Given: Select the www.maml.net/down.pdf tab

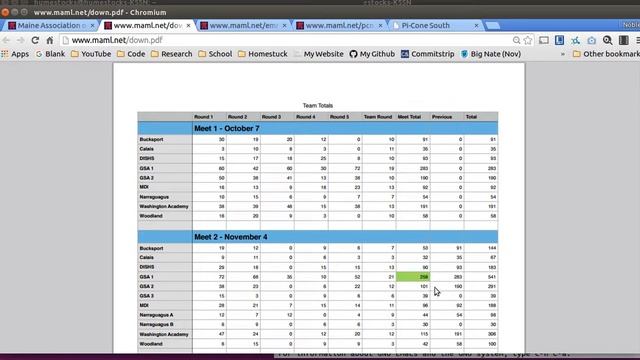Looking at the screenshot, I should [147, 25].
